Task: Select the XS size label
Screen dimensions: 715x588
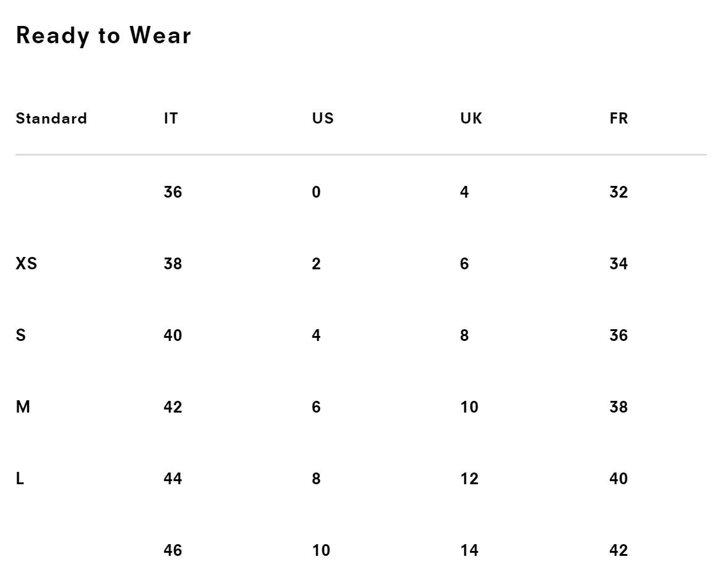Action: point(26,264)
